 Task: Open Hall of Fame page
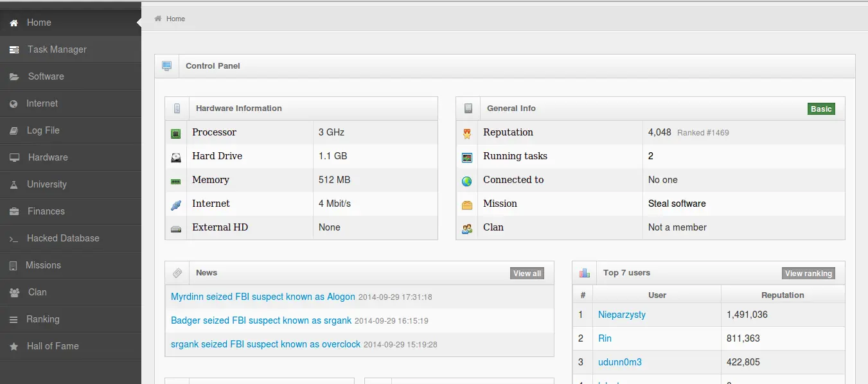(x=71, y=346)
